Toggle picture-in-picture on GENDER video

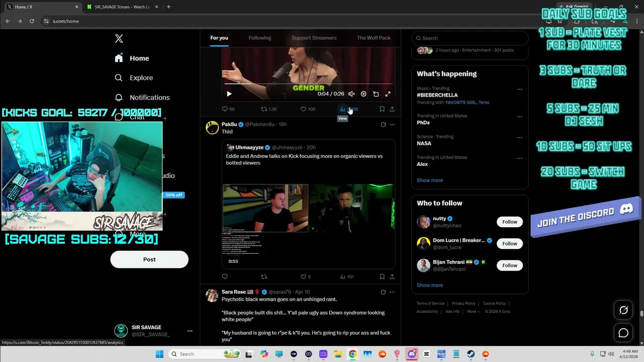[x=376, y=94]
